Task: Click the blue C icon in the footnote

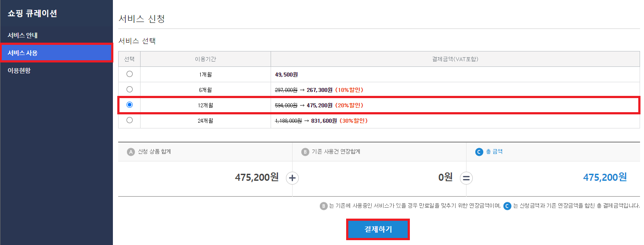Action: click(507, 206)
